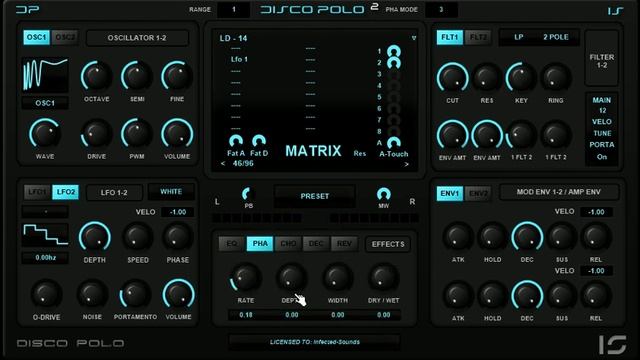
Task: Click the PORTAMENTO knob
Action: tap(135, 294)
